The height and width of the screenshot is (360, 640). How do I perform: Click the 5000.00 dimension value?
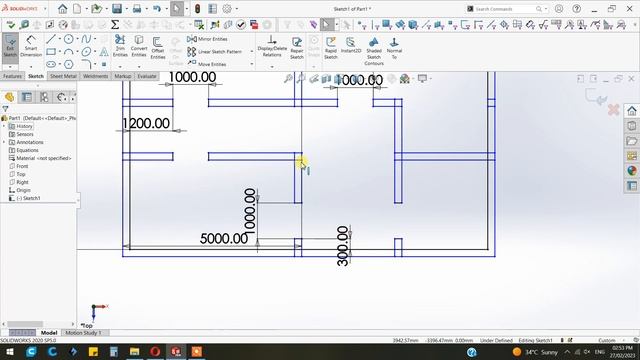coord(224,238)
